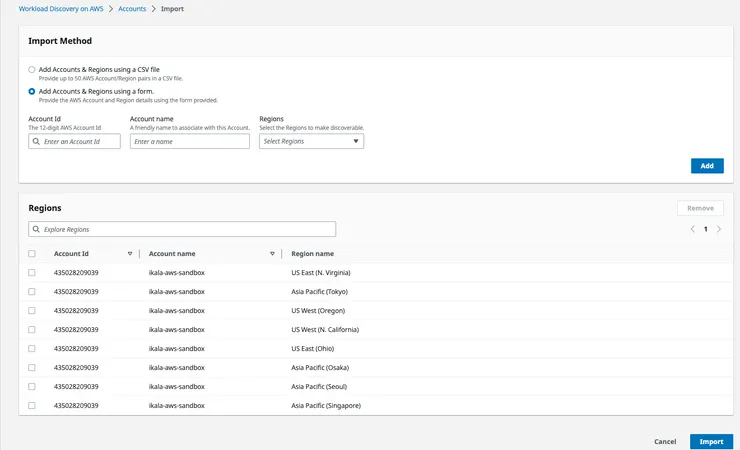740x450 pixels.
Task: Toggle select-all checkbox in table header
Action: point(32,254)
